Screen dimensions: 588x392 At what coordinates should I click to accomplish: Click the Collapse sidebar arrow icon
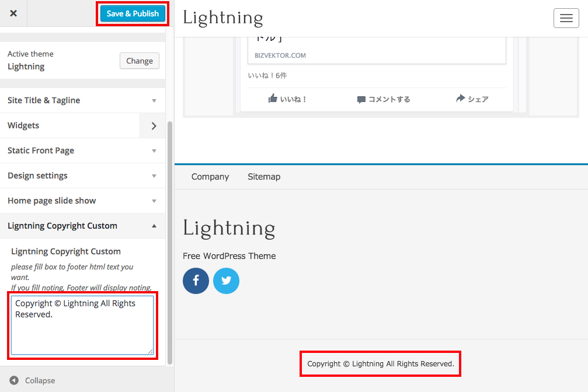tap(14, 380)
